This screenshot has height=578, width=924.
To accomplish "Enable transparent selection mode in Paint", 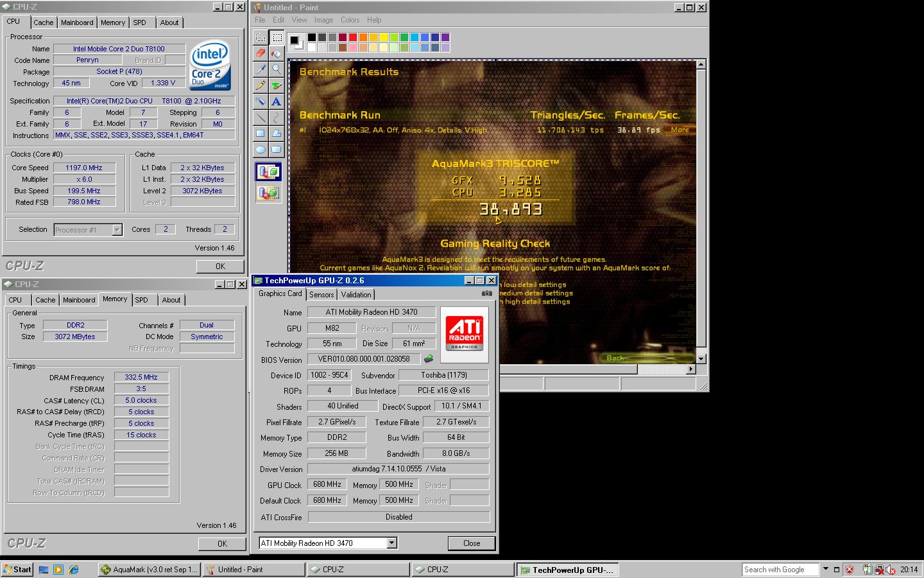I will 268,192.
